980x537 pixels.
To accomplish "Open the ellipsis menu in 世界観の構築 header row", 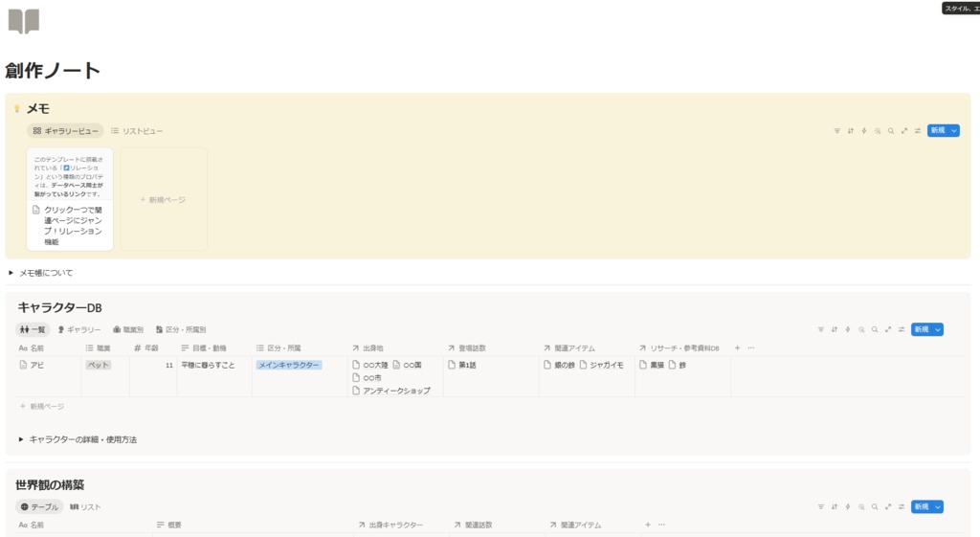I will 662,525.
